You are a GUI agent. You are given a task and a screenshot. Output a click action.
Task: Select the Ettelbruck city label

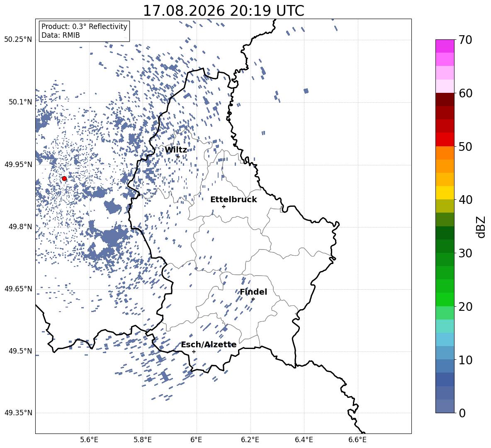coord(233,200)
